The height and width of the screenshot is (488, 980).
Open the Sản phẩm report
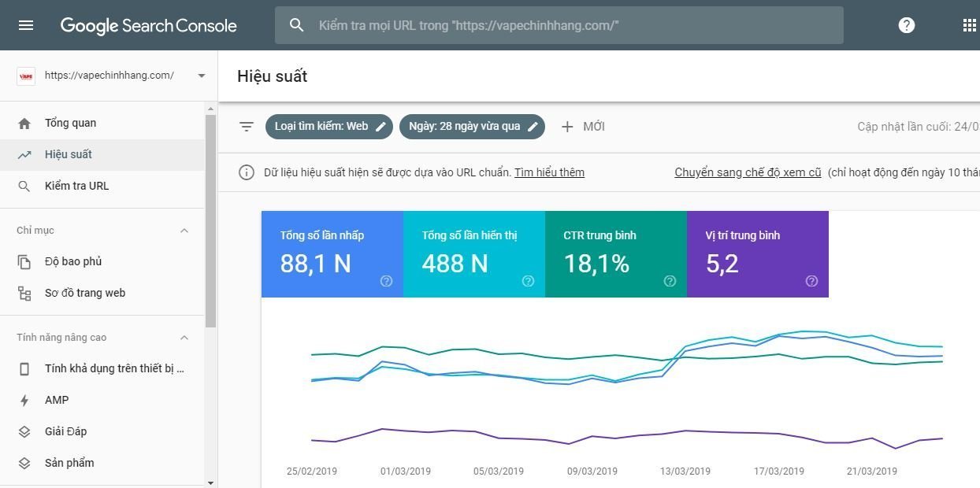click(102, 463)
